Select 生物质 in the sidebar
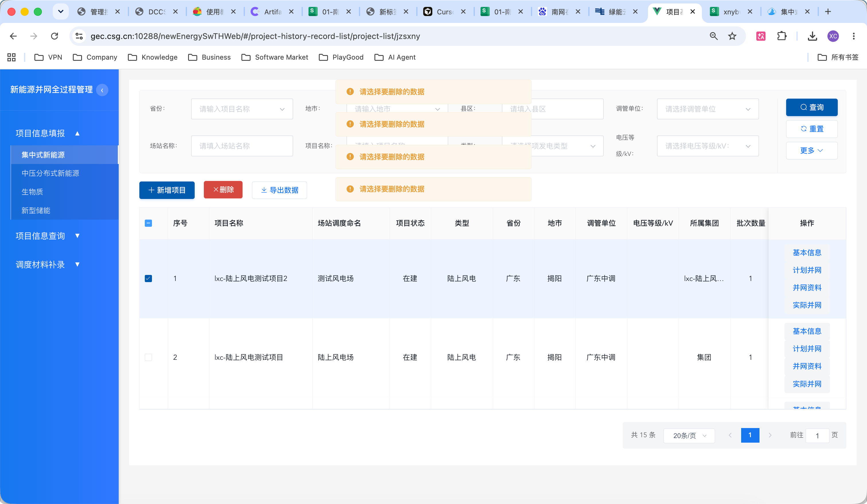 pos(65,192)
